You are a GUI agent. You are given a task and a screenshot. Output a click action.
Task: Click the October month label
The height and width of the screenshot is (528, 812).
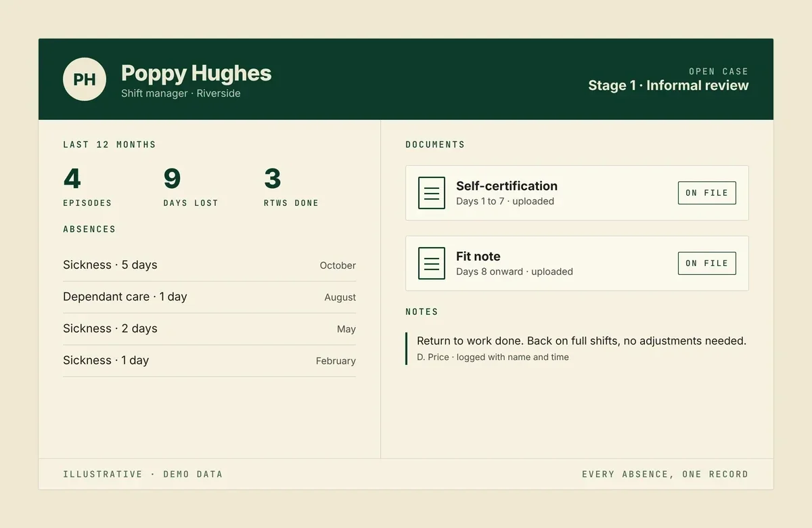point(338,265)
